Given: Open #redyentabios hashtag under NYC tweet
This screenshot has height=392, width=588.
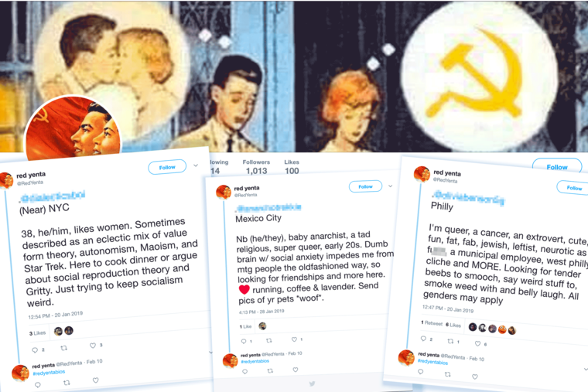Looking at the screenshot, I should coord(49,373).
